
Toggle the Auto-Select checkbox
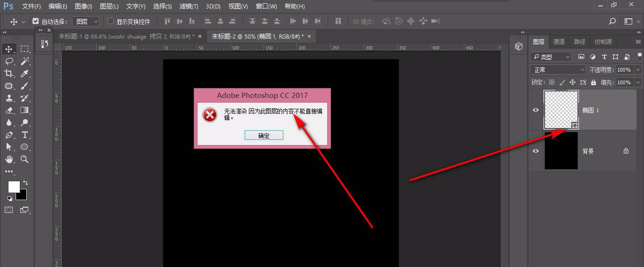click(x=35, y=21)
